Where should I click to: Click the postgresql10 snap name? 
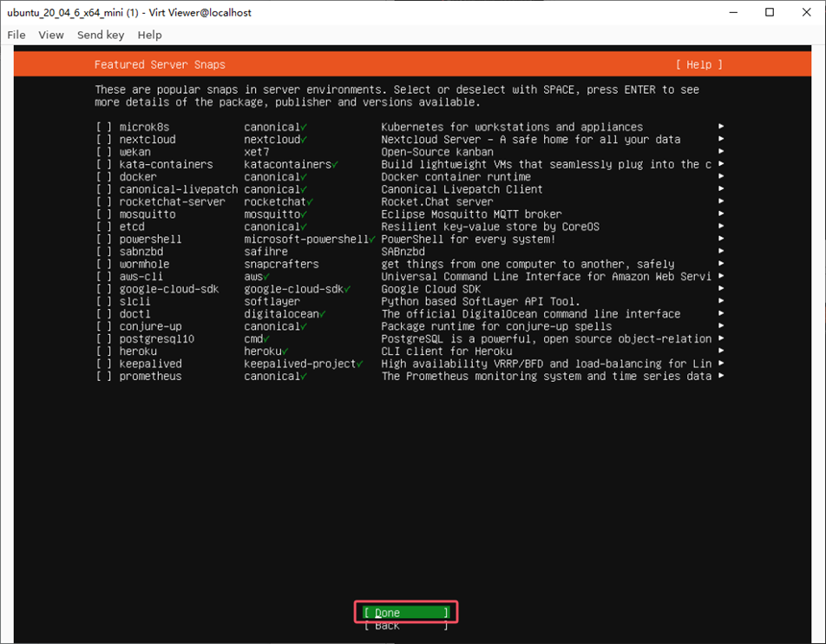coord(156,338)
